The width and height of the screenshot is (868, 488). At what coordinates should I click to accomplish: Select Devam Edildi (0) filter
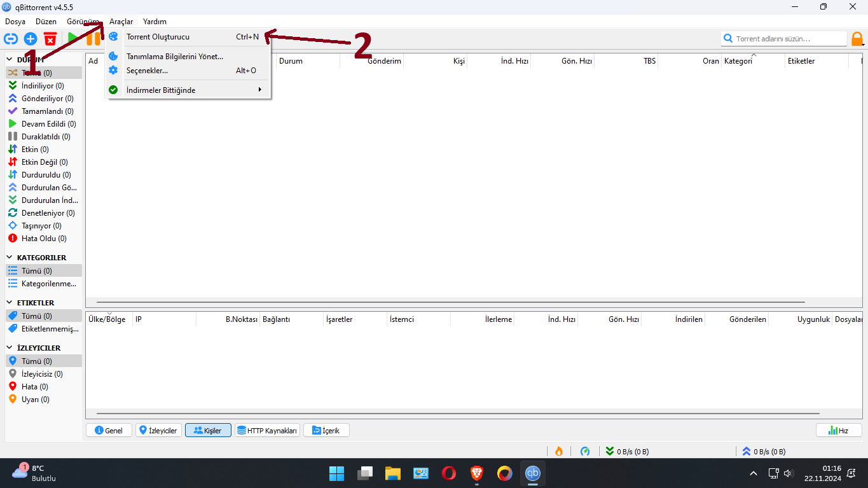43,124
